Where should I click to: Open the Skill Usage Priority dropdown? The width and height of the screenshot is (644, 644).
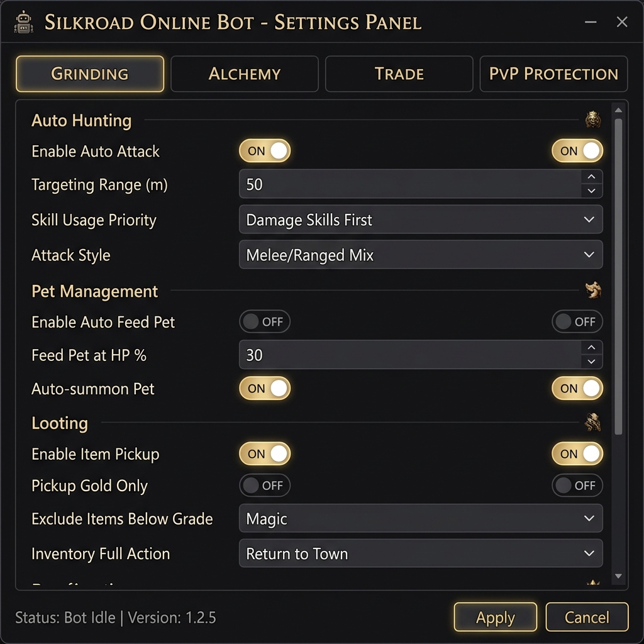click(420, 220)
